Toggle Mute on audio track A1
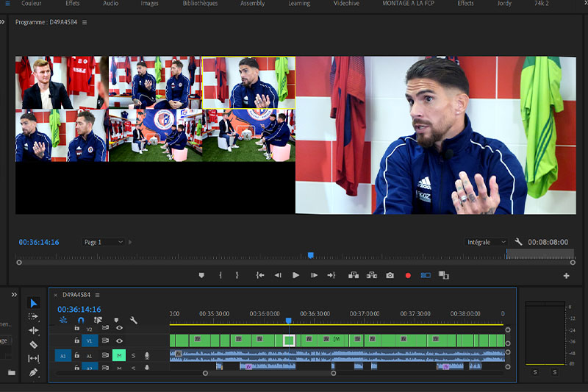This screenshot has height=392, width=588. [x=119, y=355]
